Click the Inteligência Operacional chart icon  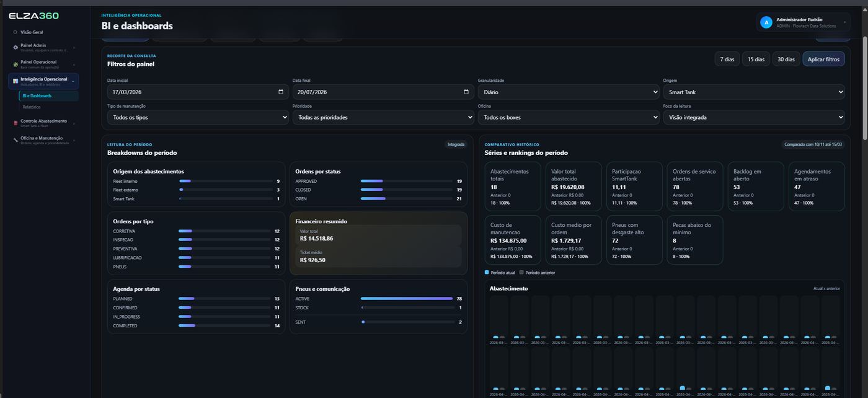(x=15, y=81)
